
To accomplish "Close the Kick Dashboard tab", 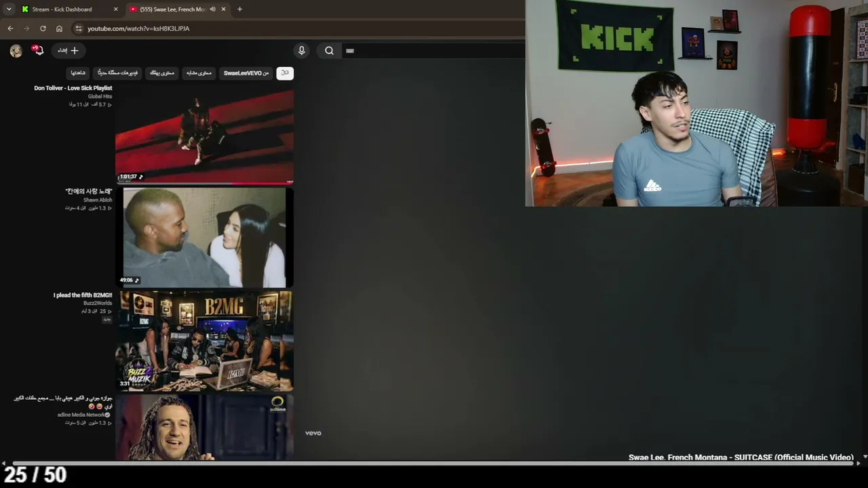I will 115,9.
